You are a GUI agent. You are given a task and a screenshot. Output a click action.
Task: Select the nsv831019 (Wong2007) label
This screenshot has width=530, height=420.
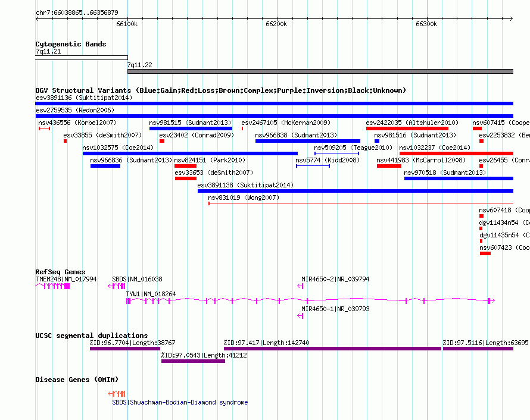244,198
